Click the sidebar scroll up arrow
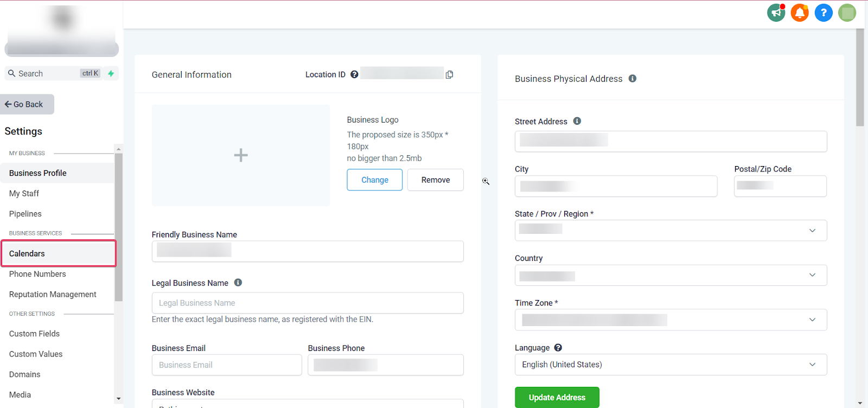This screenshot has width=868, height=408. click(118, 149)
